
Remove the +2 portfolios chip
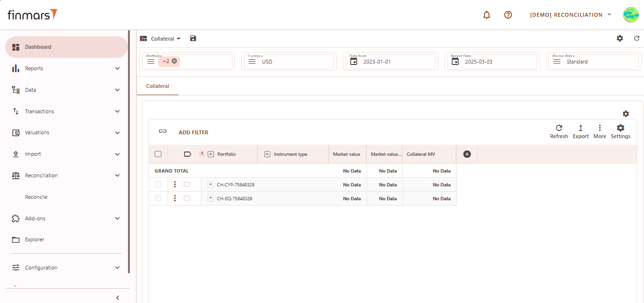174,61
